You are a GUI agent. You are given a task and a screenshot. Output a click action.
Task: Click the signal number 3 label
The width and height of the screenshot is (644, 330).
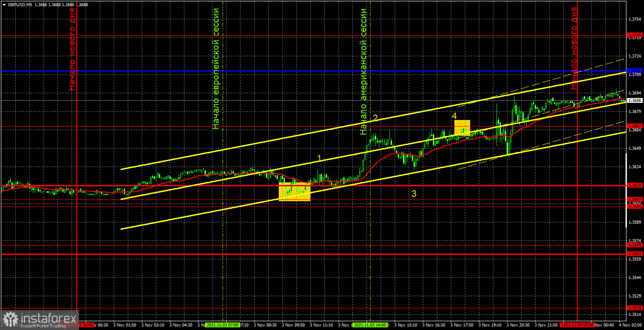tap(414, 194)
